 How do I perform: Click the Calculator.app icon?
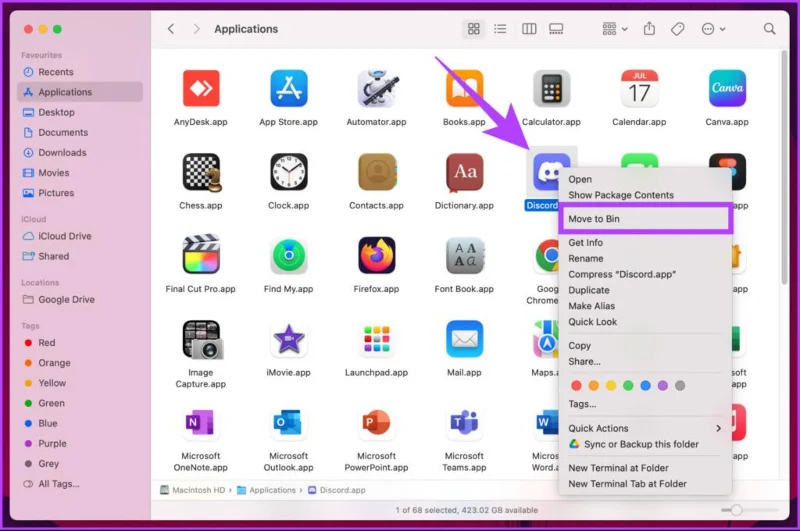tap(552, 88)
